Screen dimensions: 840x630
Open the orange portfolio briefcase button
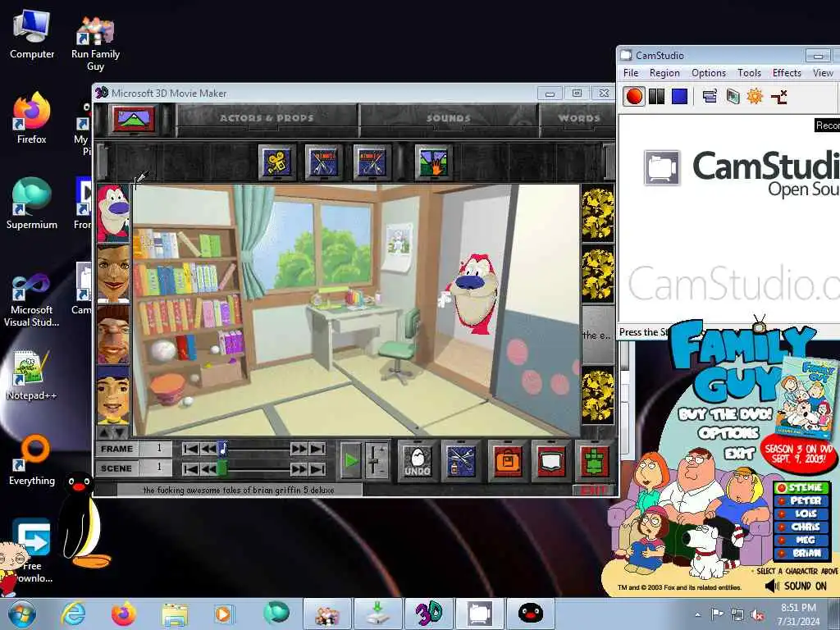[x=507, y=461]
